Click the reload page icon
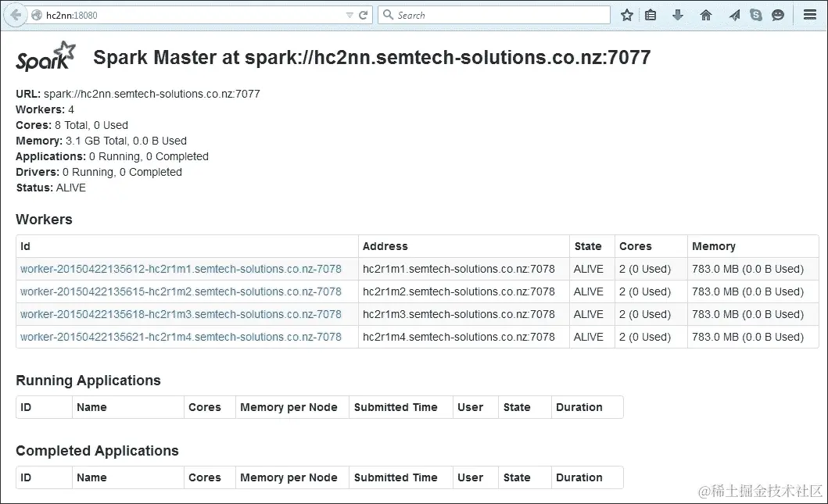The image size is (828, 504). 364,16
